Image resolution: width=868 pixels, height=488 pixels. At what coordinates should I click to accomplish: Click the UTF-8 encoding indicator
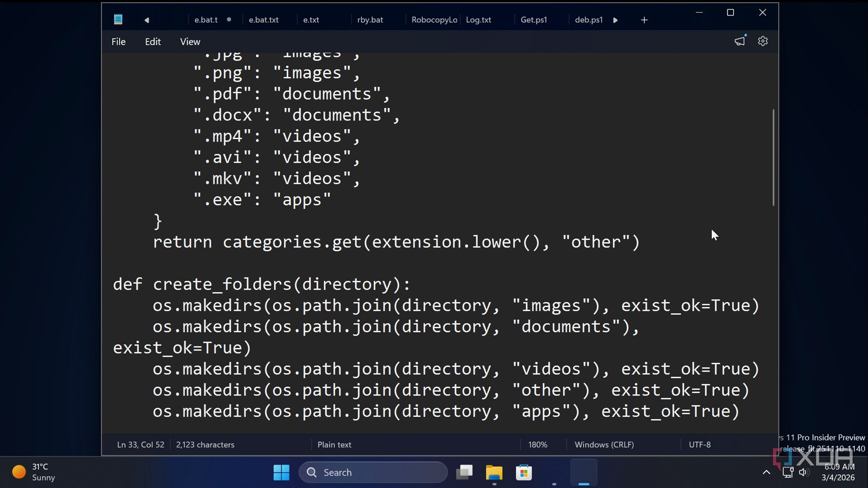pos(699,445)
